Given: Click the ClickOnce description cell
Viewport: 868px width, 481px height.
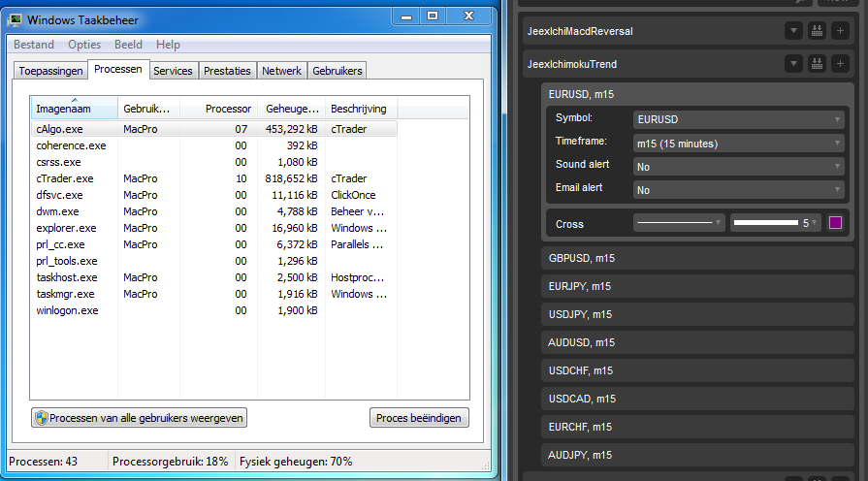Looking at the screenshot, I should (x=353, y=195).
